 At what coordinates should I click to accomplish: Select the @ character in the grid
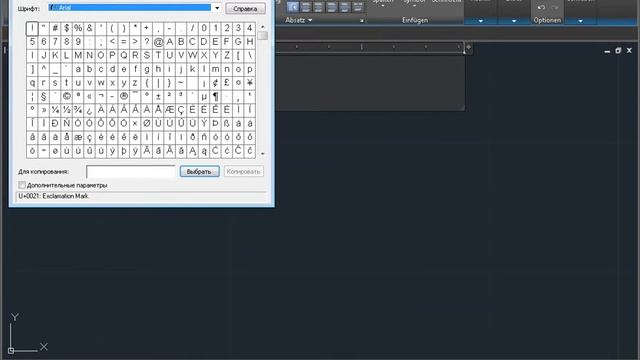pos(158,42)
